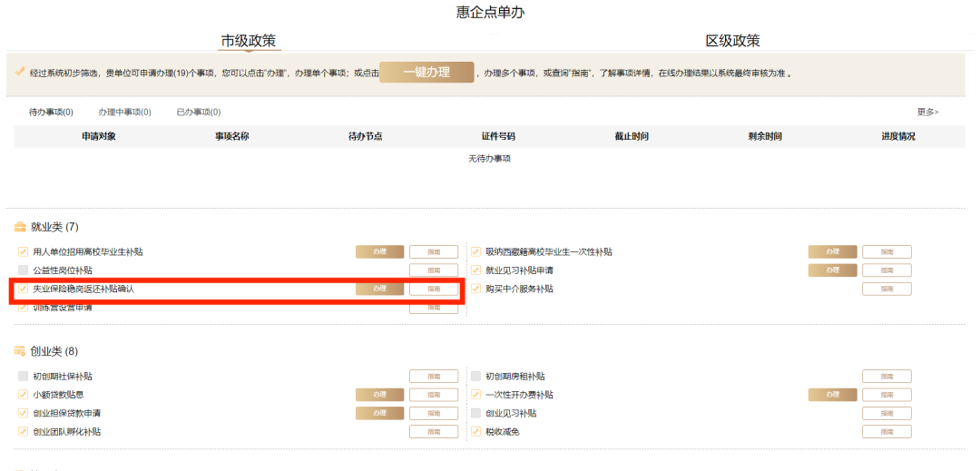The width and height of the screenshot is (980, 471).
Task: Click the 就业类 briefcase category icon
Action: click(20, 227)
